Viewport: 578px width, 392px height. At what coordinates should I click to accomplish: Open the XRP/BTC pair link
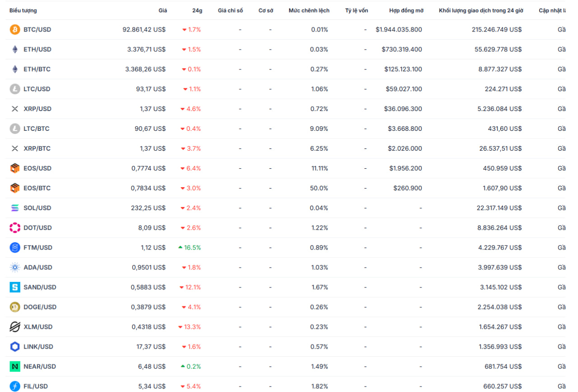coord(37,149)
